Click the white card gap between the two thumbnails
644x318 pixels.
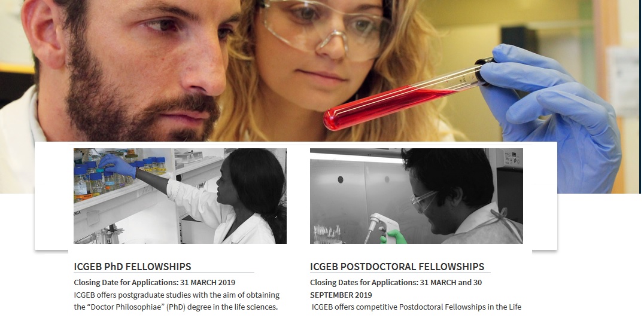pos(298,195)
